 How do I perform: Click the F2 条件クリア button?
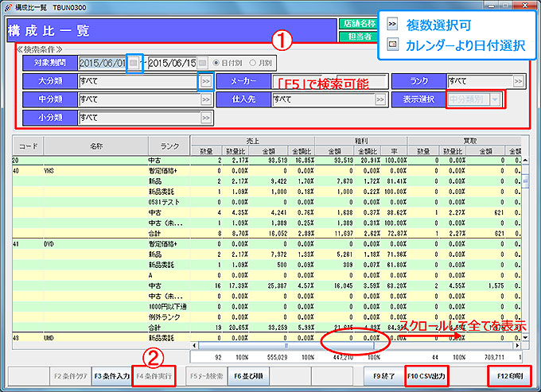coord(70,376)
